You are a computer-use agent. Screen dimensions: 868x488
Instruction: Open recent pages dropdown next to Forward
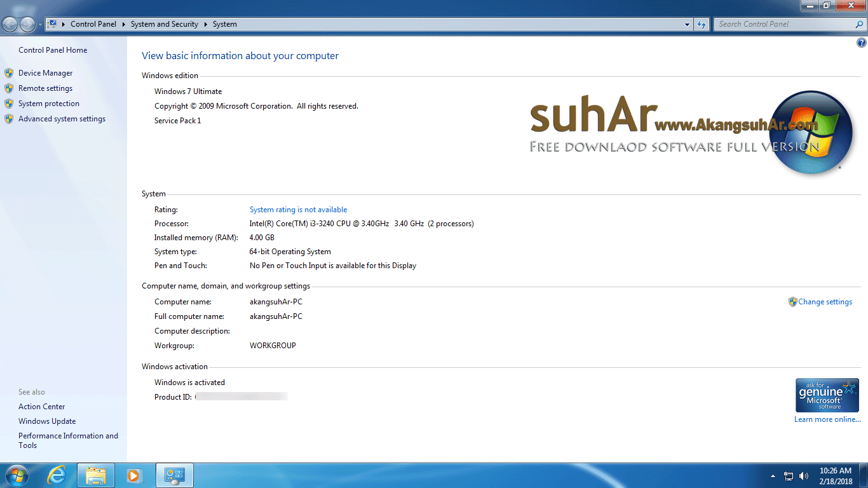[40, 24]
